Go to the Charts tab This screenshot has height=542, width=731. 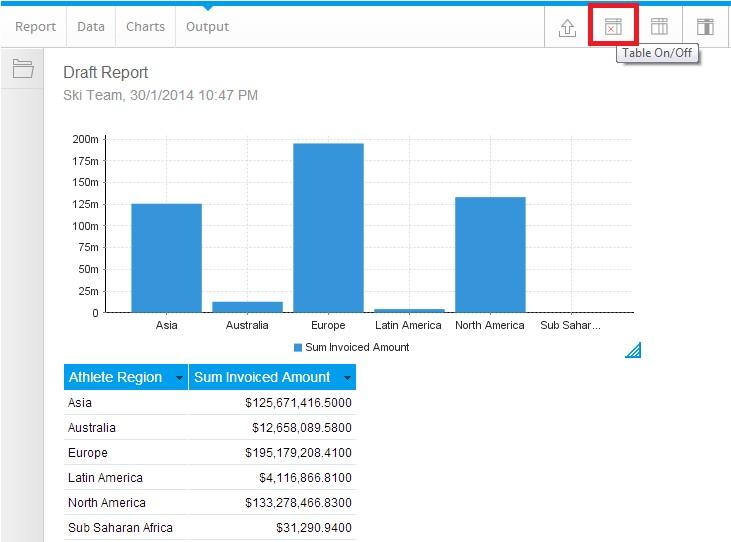[x=145, y=27]
